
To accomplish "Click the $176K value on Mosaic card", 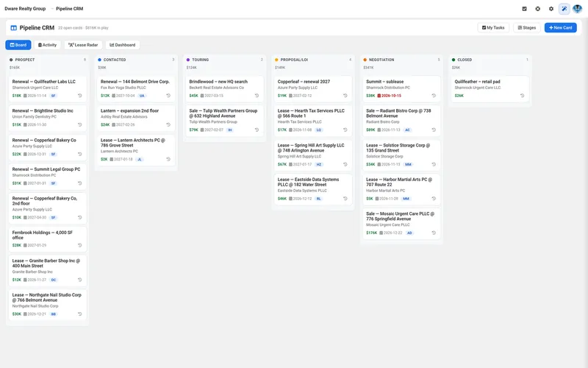I will [372, 233].
